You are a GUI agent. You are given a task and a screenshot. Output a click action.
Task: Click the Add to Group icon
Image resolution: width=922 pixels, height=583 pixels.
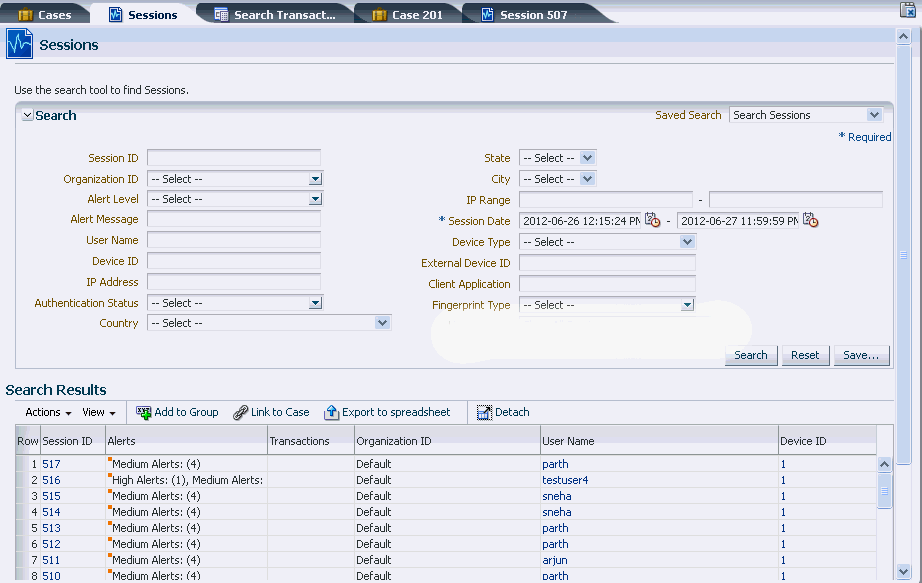[143, 412]
